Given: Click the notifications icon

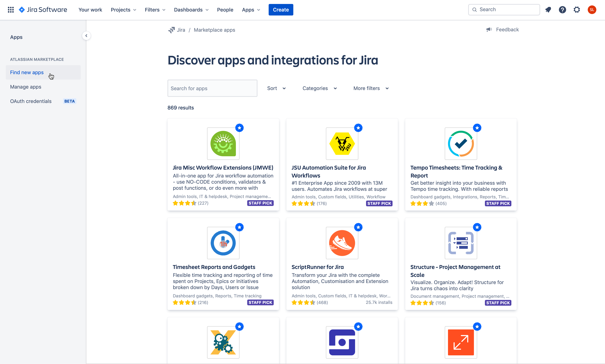Looking at the screenshot, I should [548, 10].
